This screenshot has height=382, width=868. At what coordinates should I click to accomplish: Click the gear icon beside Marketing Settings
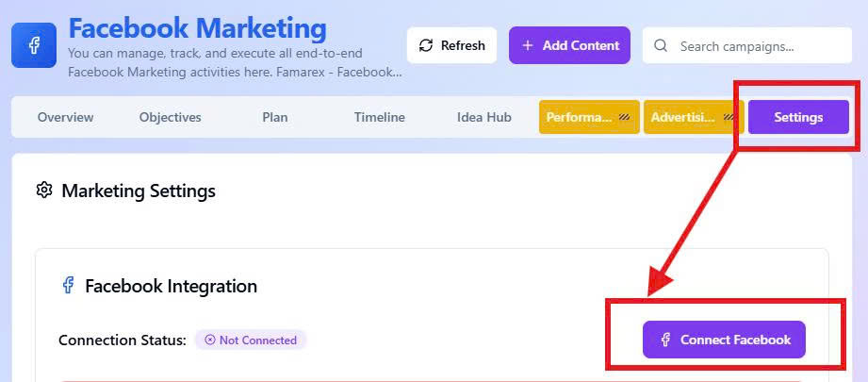tap(44, 191)
